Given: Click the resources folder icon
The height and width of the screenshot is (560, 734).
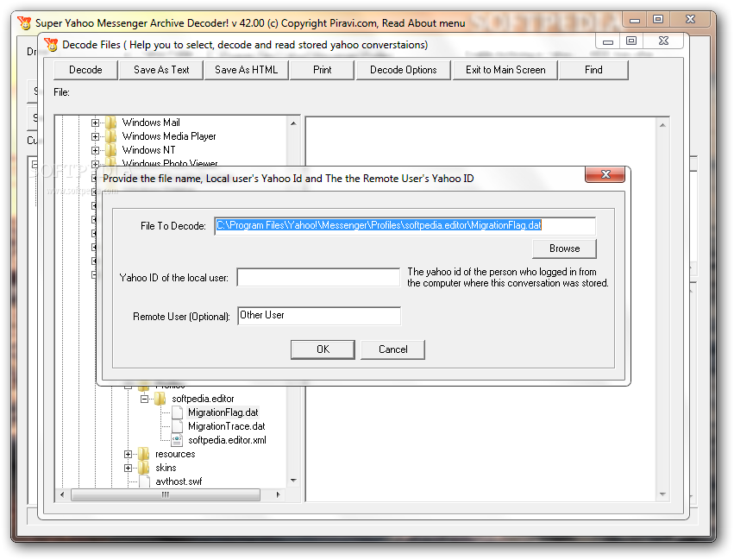Looking at the screenshot, I should [x=144, y=454].
